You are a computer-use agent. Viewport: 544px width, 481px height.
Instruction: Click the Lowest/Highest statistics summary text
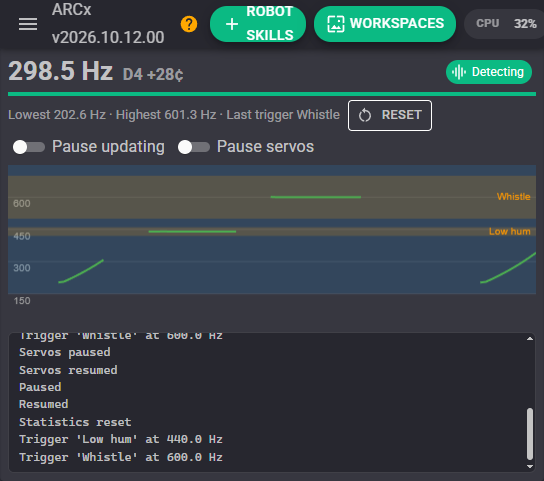[174, 115]
